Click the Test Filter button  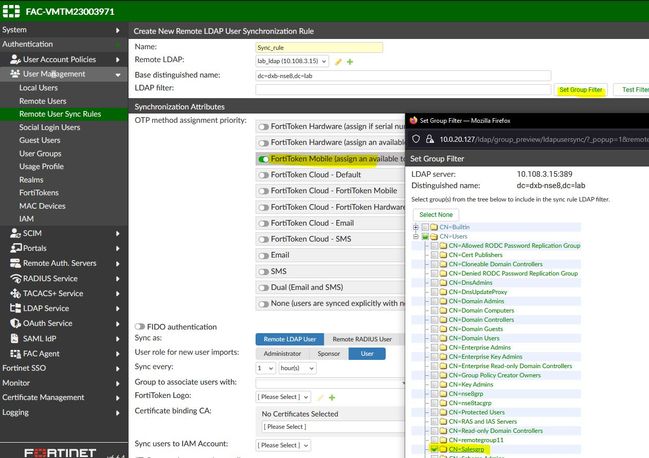click(631, 90)
